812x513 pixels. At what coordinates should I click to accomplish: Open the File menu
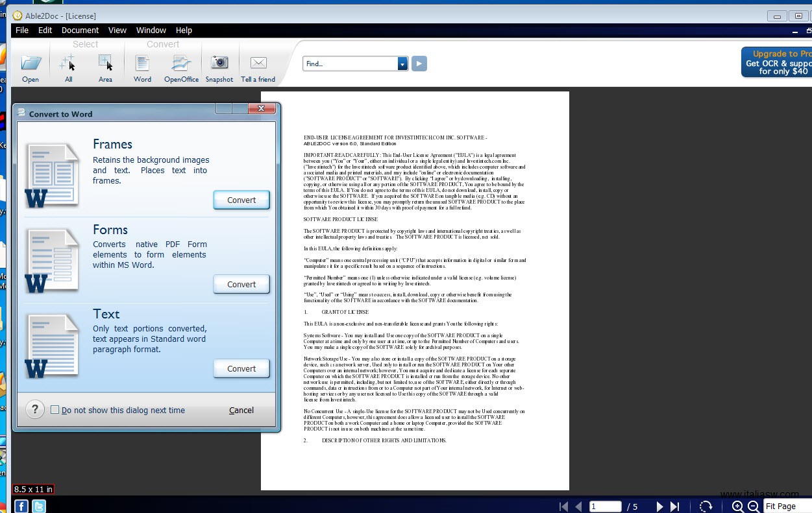click(x=22, y=30)
